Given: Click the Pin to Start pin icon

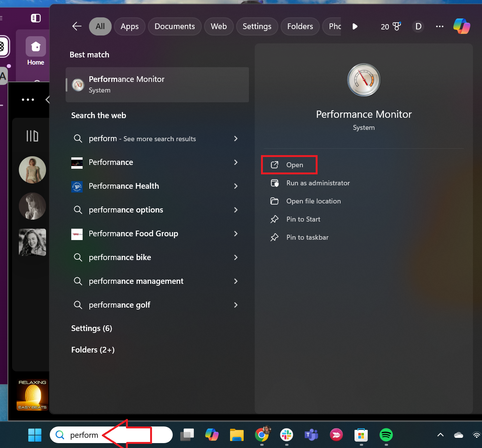Looking at the screenshot, I should pos(275,219).
